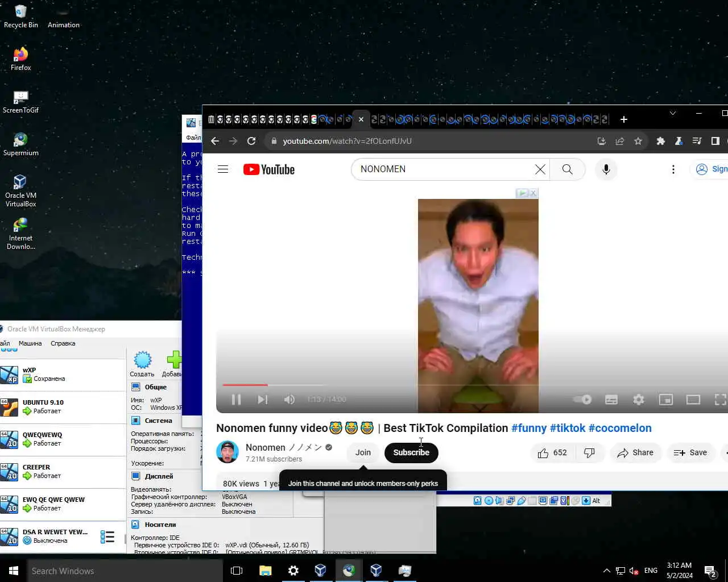Image resolution: width=728 pixels, height=582 pixels.
Task: Collapse the Система section
Action: [x=158, y=421]
